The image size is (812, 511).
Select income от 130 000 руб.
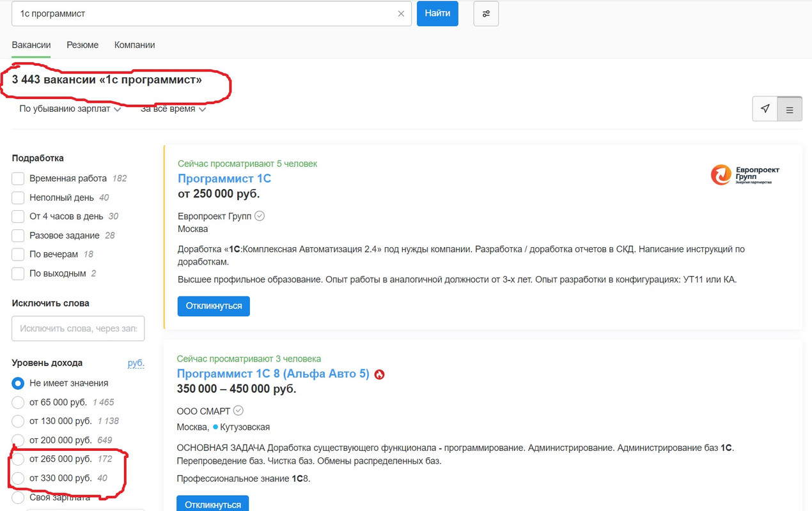[x=18, y=421]
